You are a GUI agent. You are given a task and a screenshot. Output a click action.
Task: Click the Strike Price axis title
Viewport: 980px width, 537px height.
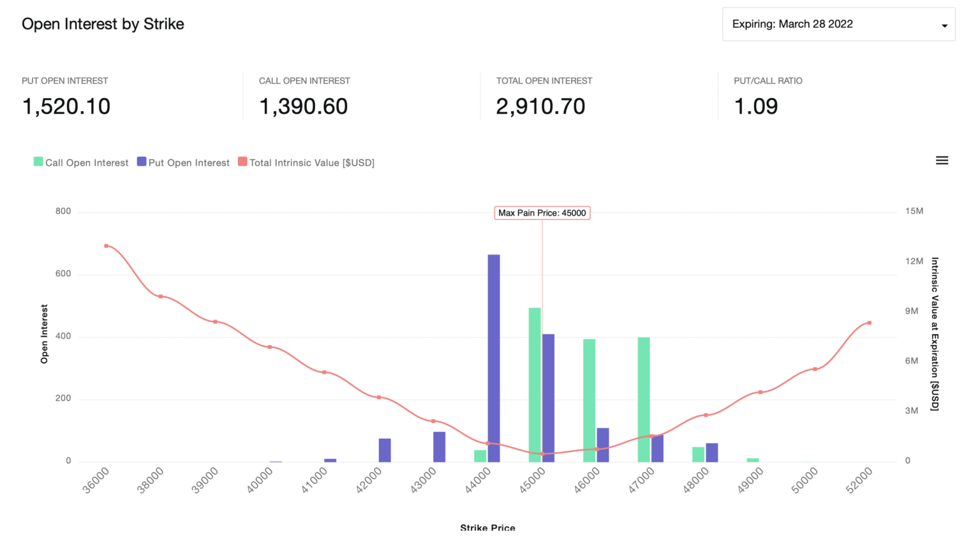[x=487, y=527]
